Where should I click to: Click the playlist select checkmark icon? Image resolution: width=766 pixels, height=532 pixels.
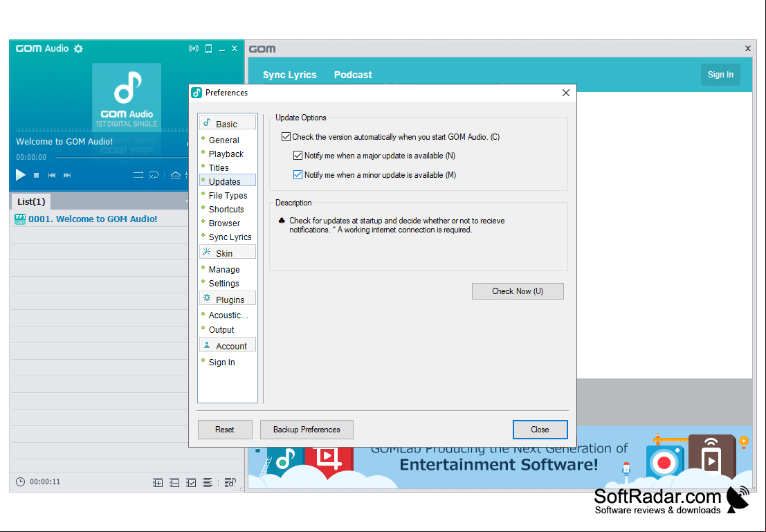pyautogui.click(x=191, y=483)
